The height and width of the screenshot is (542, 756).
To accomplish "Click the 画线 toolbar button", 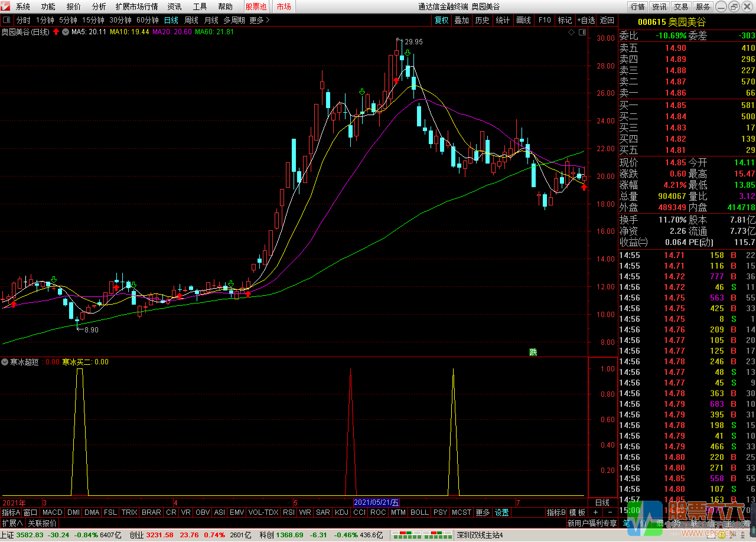I will pyautogui.click(x=524, y=20).
